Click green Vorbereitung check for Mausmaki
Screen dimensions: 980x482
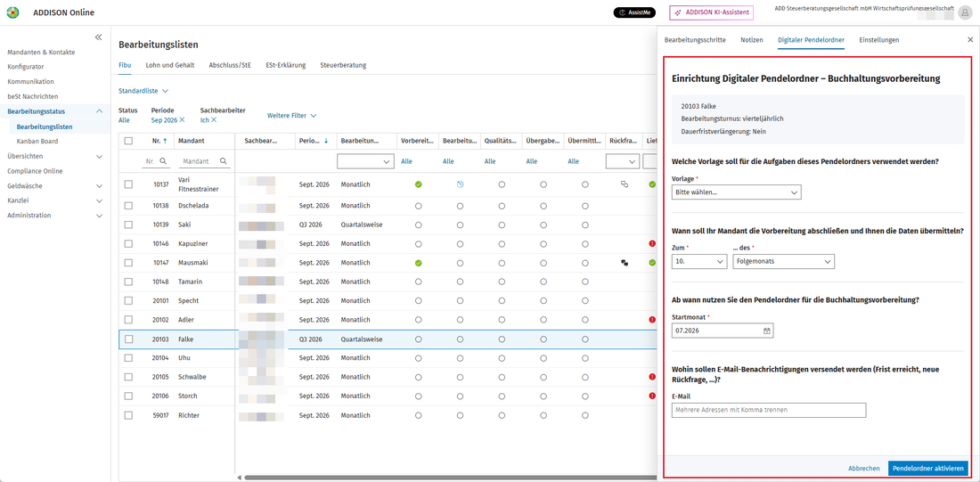pos(418,263)
